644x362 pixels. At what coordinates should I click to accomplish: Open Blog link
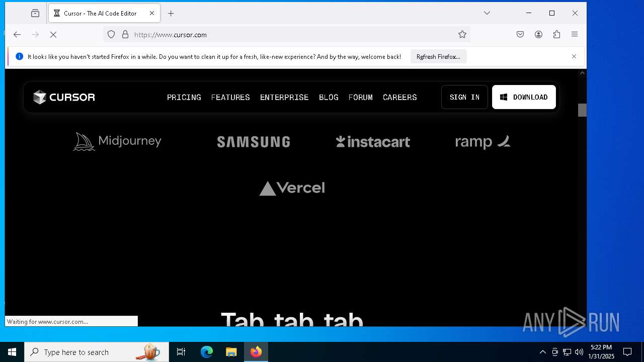329,97
